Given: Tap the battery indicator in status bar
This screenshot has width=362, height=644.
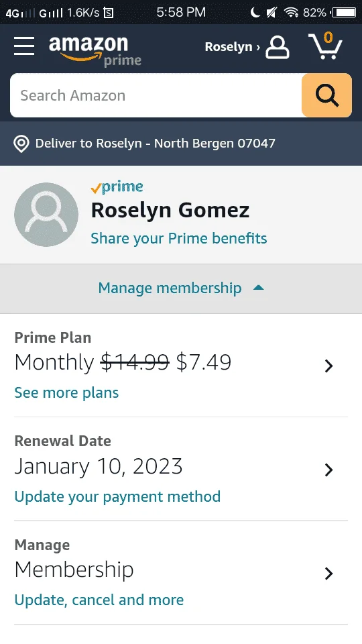Looking at the screenshot, I should tap(343, 12).
